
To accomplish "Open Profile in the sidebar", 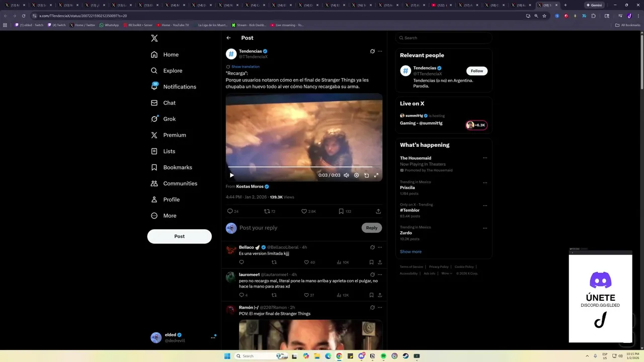I will click(x=166, y=199).
